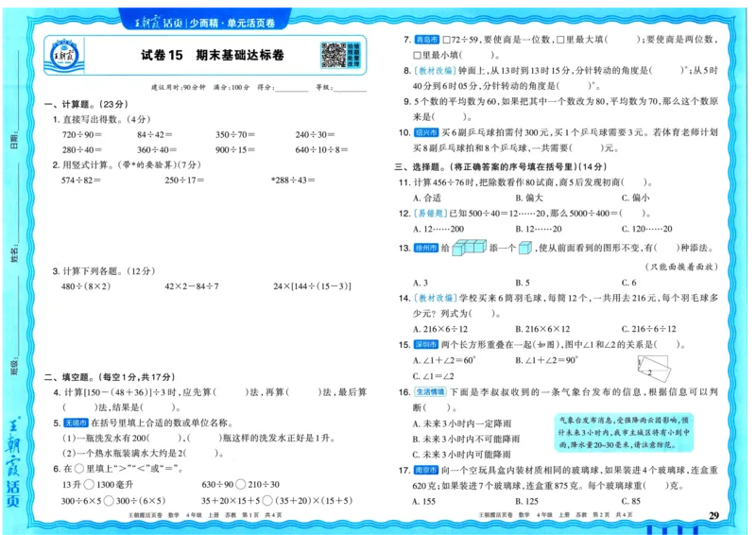
Task: Click the 无锡市 tag in question 5
Action: coord(76,423)
